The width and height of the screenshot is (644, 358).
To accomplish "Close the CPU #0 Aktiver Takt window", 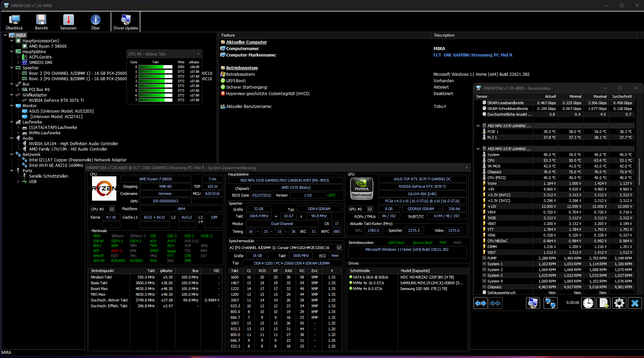I will click(x=198, y=54).
